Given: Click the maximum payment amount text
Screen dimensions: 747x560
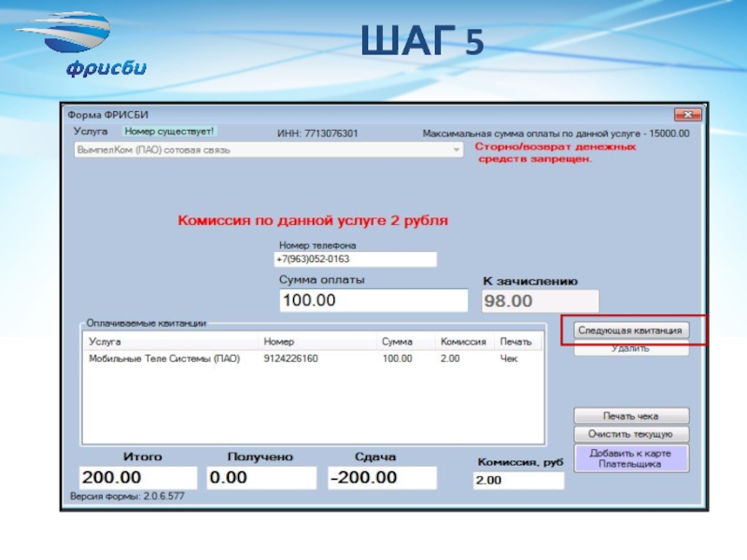Looking at the screenshot, I should [556, 133].
